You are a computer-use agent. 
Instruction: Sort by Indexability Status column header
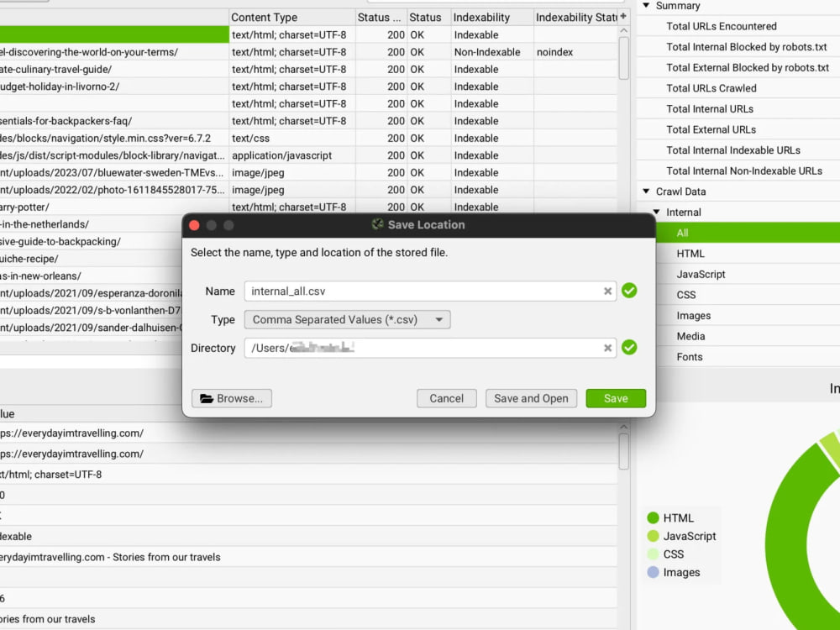(576, 17)
